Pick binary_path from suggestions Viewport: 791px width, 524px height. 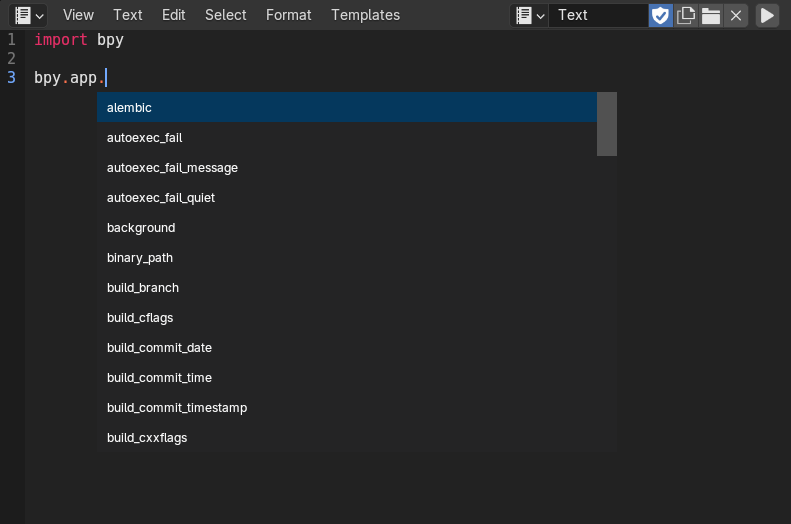347,258
